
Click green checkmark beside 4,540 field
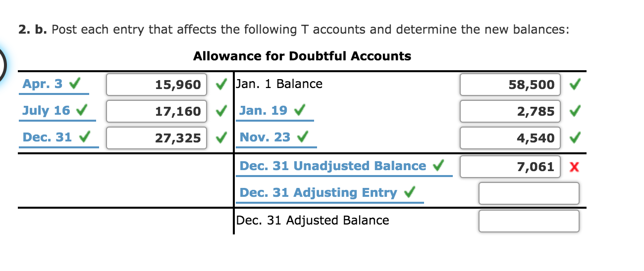[x=575, y=138]
